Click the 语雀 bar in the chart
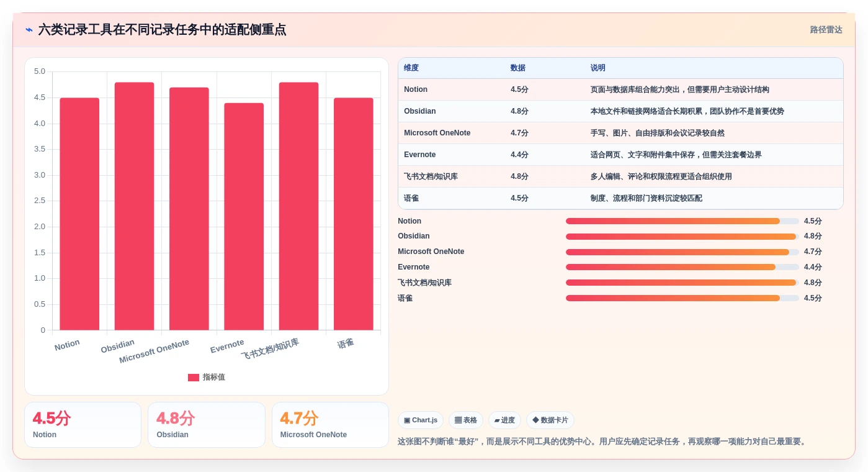Image resolution: width=868 pixels, height=472 pixels. [x=354, y=214]
